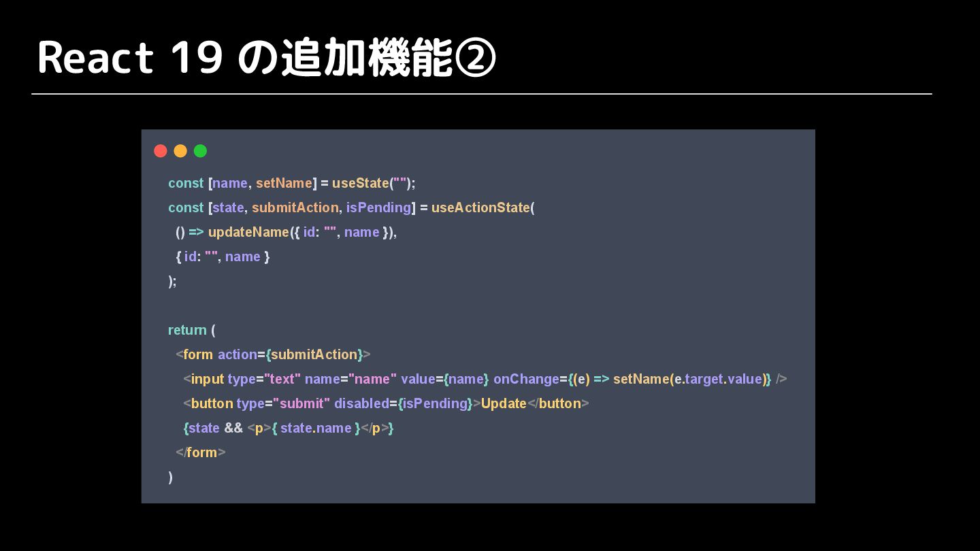Click the closing '</form>' tag

[x=201, y=452]
